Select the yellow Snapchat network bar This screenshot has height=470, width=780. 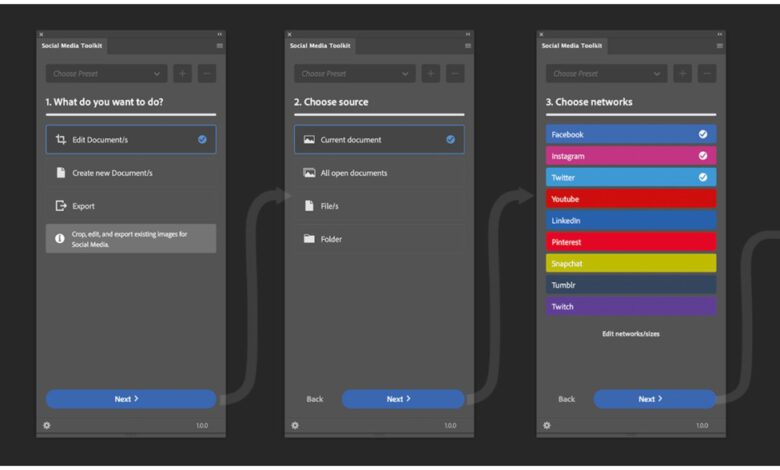click(x=631, y=263)
